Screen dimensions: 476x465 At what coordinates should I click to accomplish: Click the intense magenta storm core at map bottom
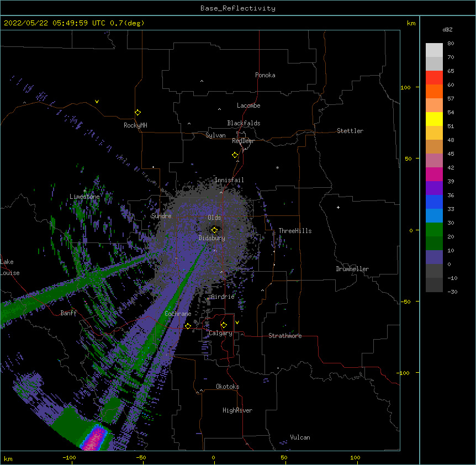pyautogui.click(x=96, y=438)
